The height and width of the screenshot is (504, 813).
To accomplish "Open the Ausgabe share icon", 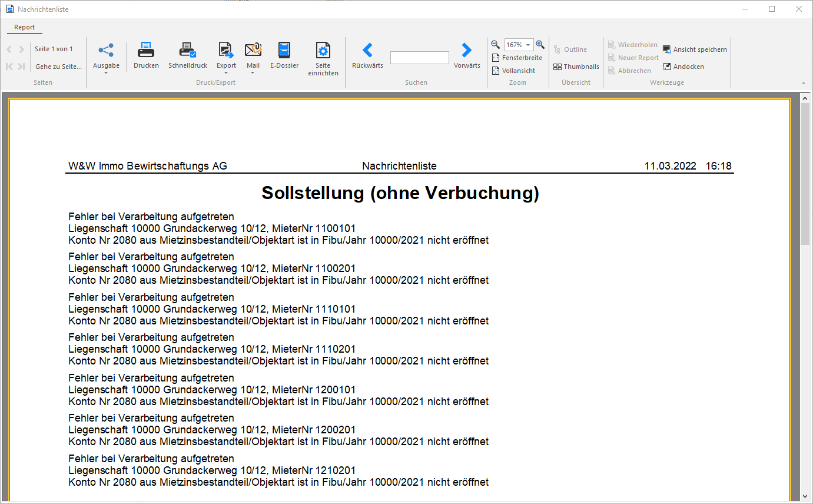I will pyautogui.click(x=106, y=50).
